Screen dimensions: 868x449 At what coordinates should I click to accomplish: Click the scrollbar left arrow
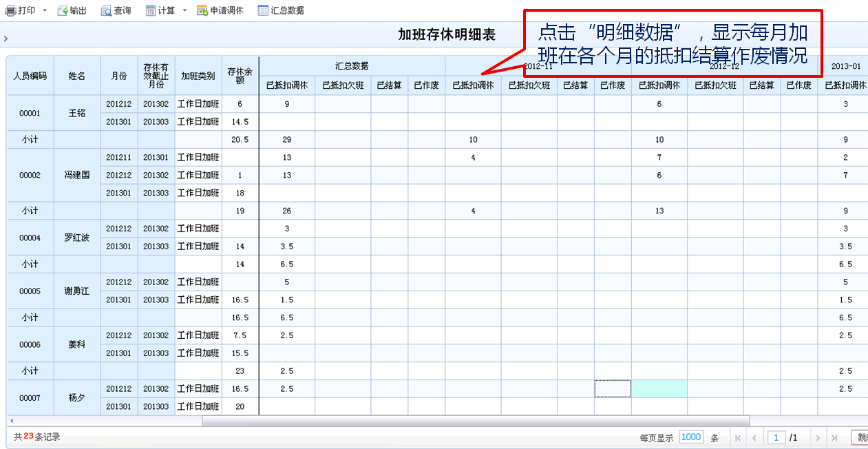[x=11, y=420]
